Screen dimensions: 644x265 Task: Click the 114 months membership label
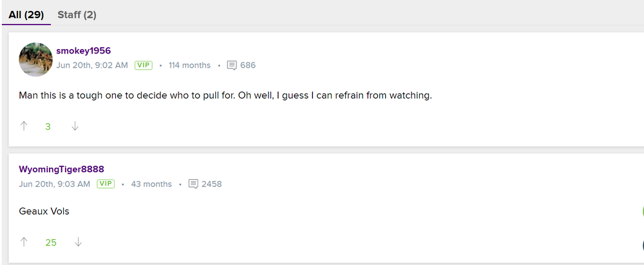point(189,65)
